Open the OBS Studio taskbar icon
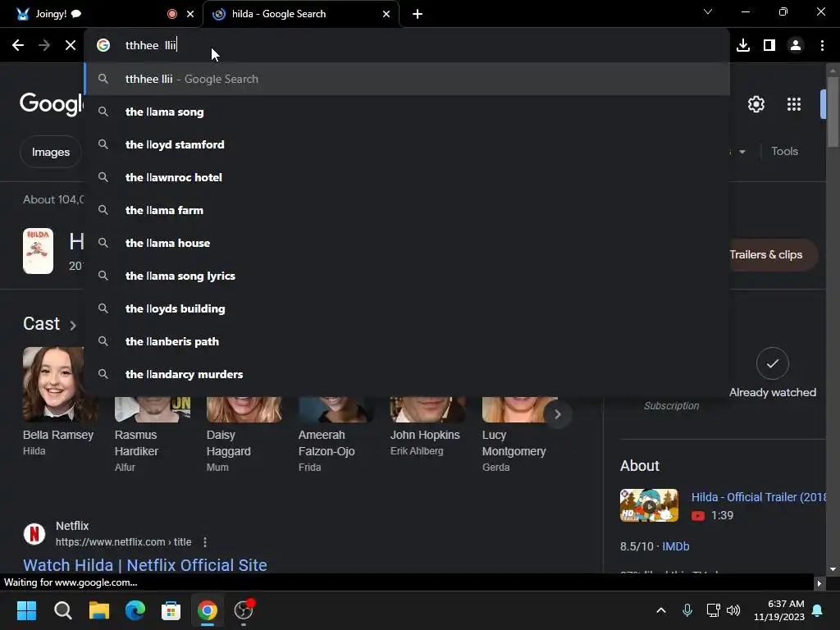 [x=244, y=610]
